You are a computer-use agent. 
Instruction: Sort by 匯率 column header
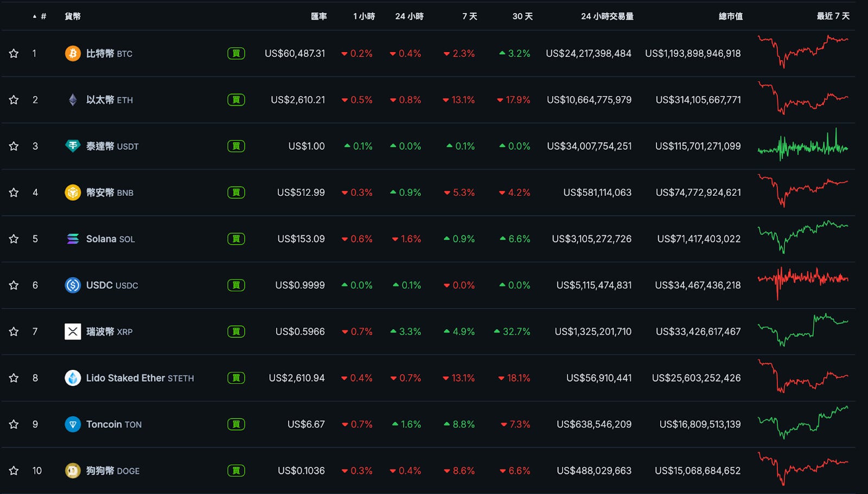coord(319,16)
